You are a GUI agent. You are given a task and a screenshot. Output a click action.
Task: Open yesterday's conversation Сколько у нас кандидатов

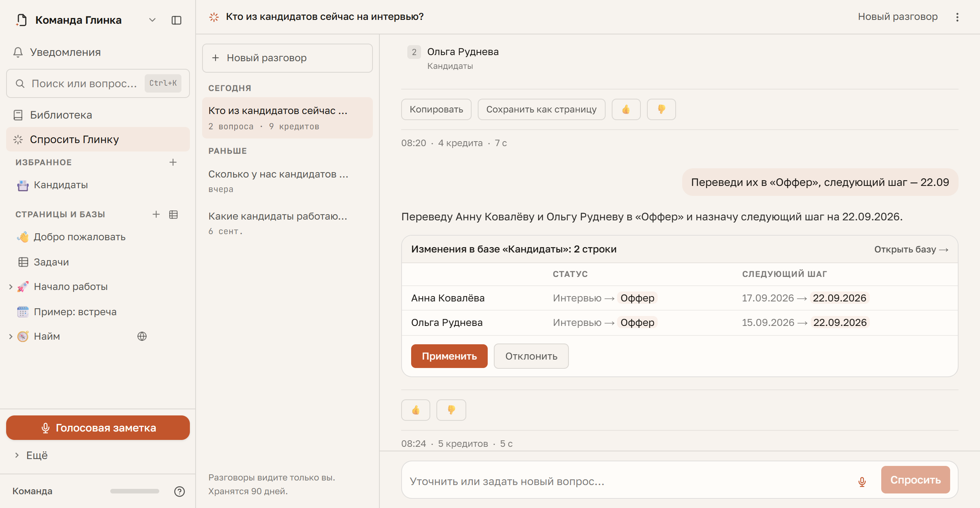pos(287,181)
